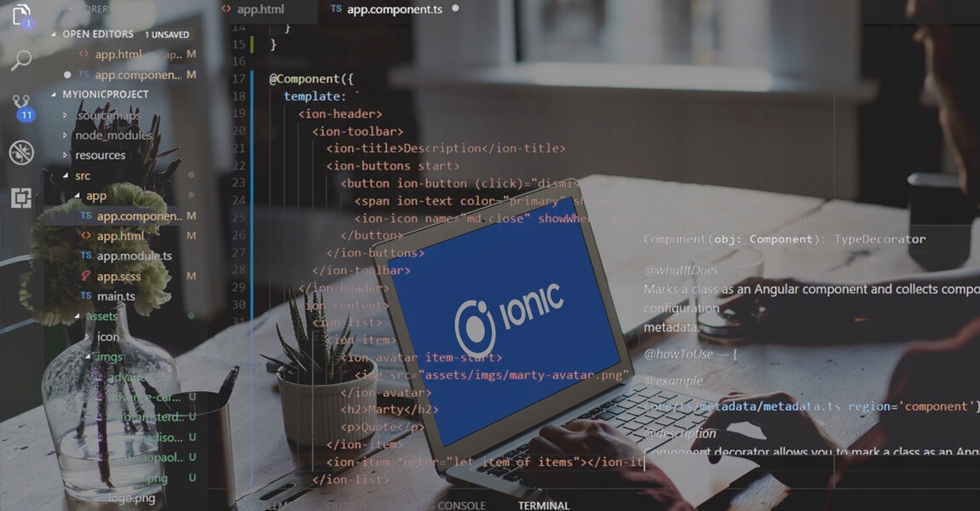This screenshot has width=980, height=511.
Task: Open app.html from Open Editors list
Action: click(118, 55)
